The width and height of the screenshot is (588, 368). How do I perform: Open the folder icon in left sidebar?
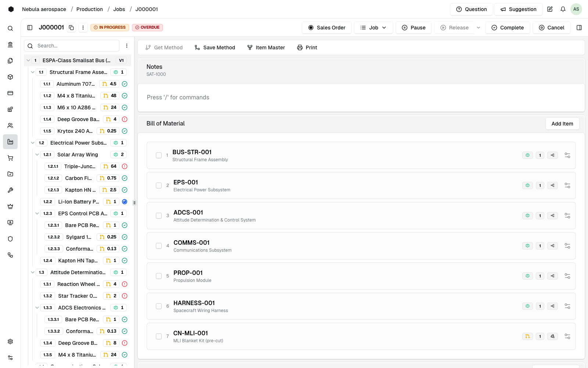point(10,174)
